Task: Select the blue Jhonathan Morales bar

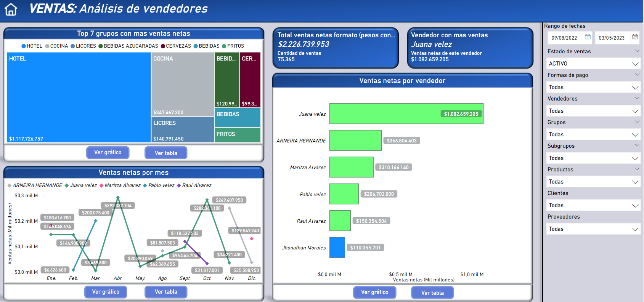Action: click(x=337, y=248)
